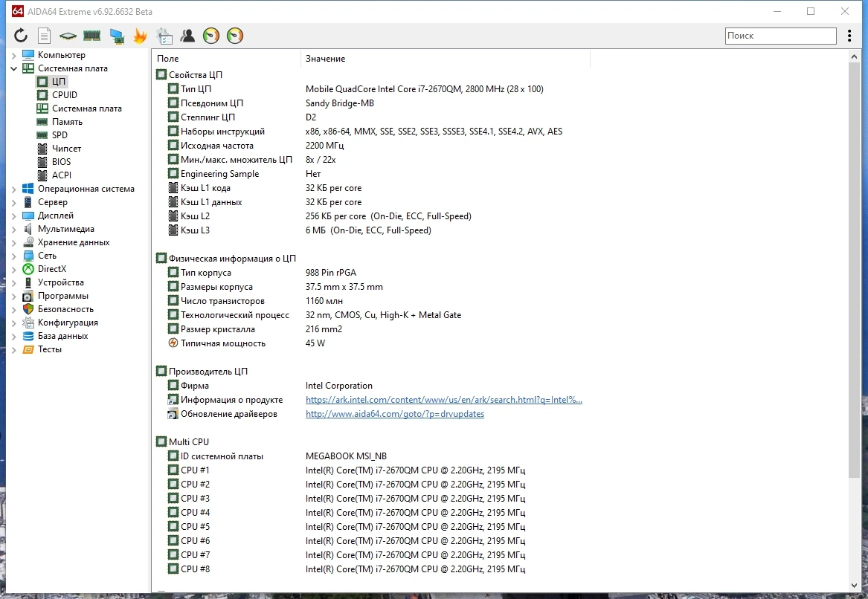Click the Конфигурация gears icon
This screenshot has height=599, width=868.
(28, 323)
